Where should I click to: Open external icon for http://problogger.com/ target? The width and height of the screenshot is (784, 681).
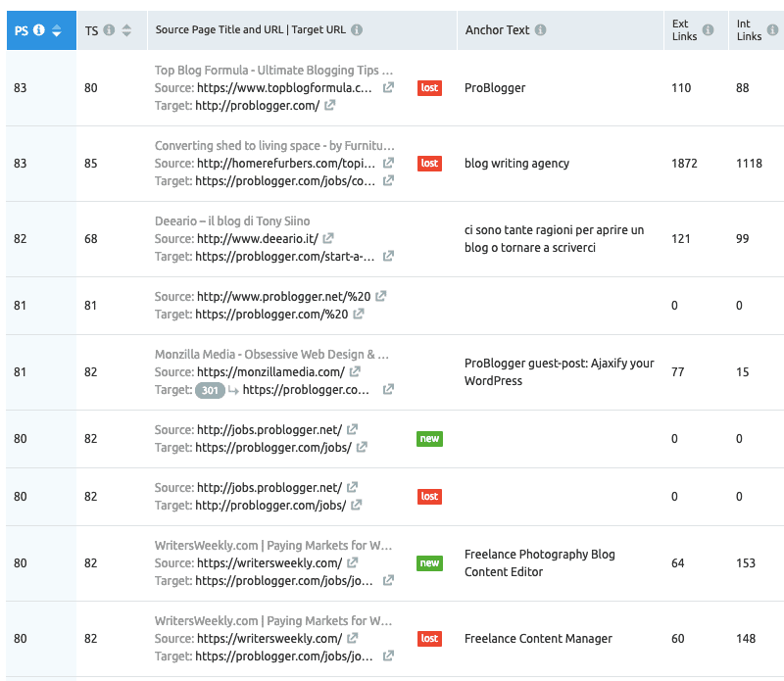329,105
